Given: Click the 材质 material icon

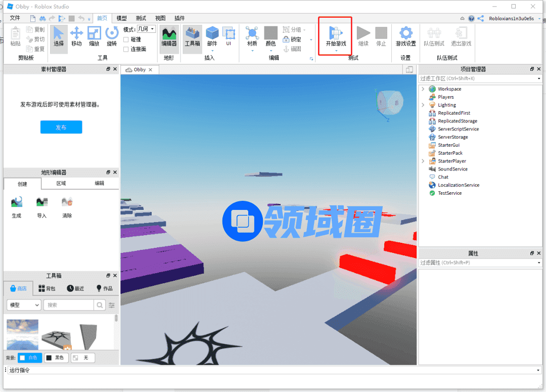Looking at the screenshot, I should [252, 37].
